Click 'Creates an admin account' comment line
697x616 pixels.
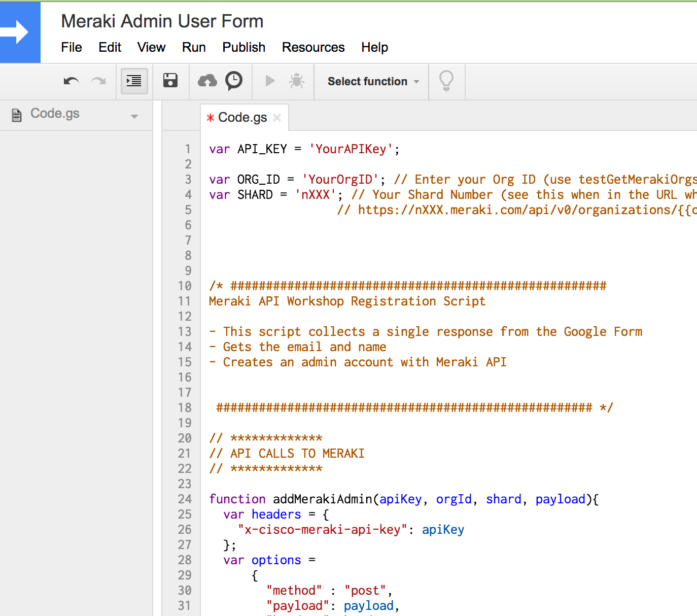click(x=358, y=362)
